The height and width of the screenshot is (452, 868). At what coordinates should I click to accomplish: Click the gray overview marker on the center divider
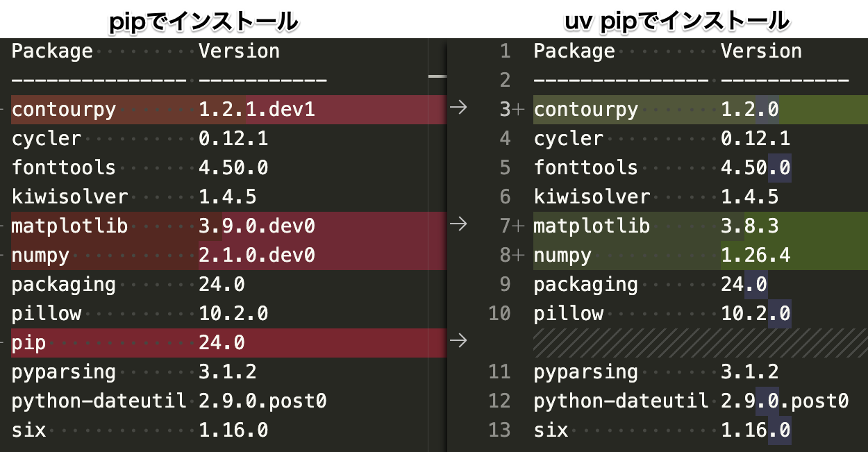click(437, 76)
